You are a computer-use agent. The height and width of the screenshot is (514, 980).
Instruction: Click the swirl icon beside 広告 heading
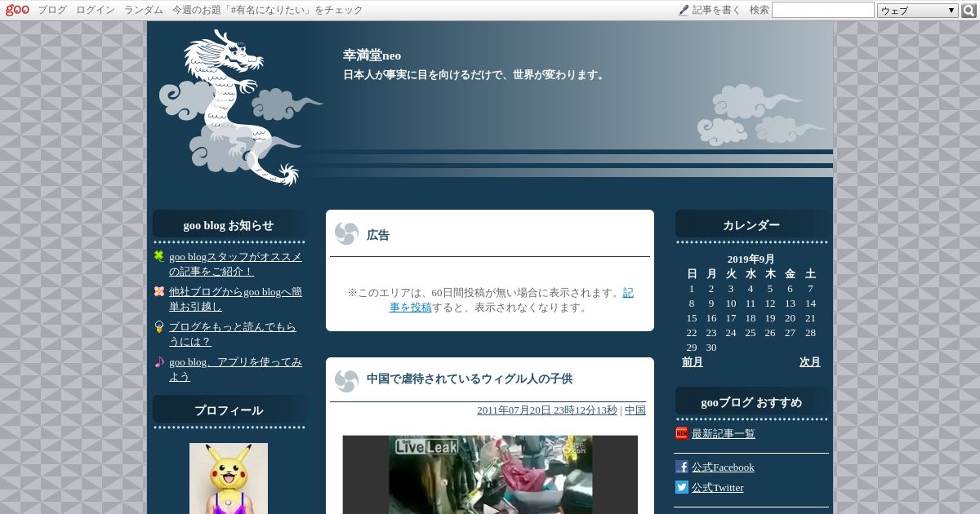point(346,234)
